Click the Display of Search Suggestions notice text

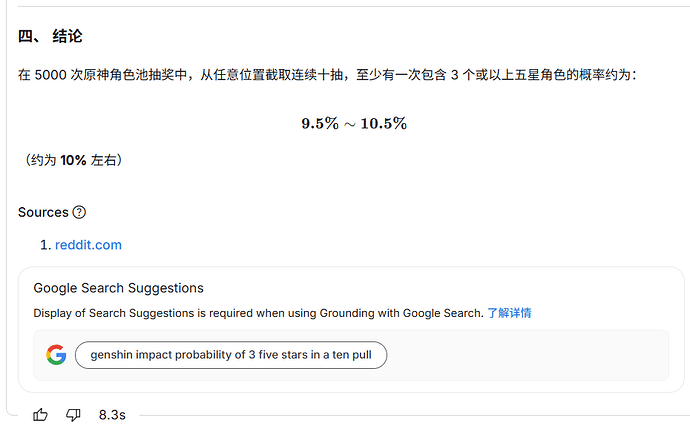point(258,313)
